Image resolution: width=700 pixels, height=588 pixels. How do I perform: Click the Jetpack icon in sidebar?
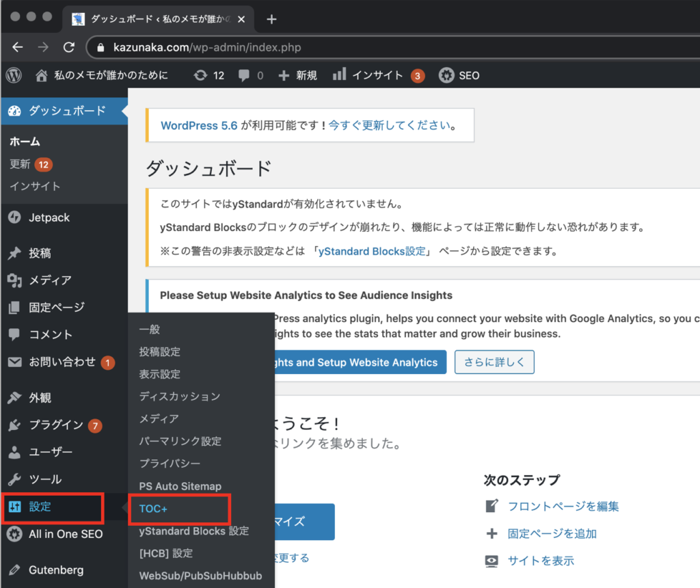(x=15, y=217)
